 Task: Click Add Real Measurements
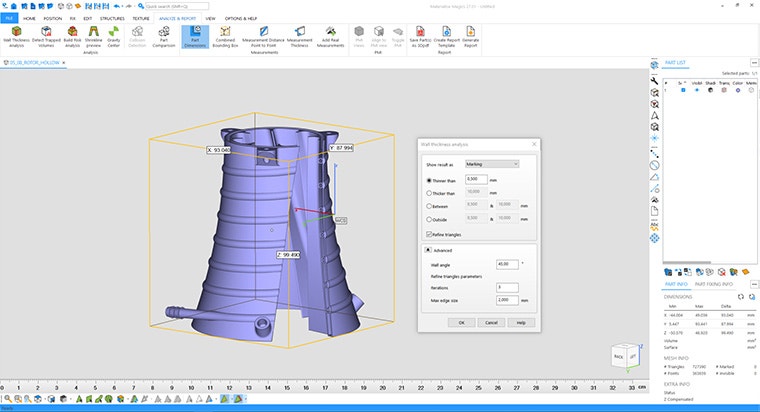[331, 37]
